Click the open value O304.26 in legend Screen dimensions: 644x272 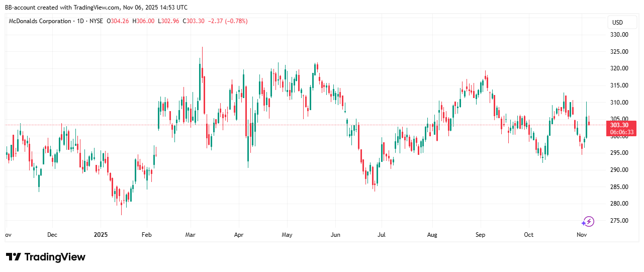pyautogui.click(x=118, y=21)
